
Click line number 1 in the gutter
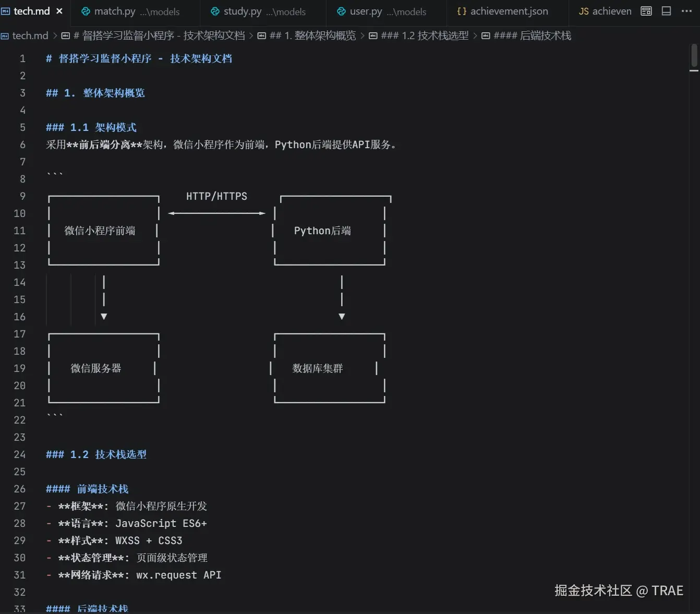click(22, 58)
